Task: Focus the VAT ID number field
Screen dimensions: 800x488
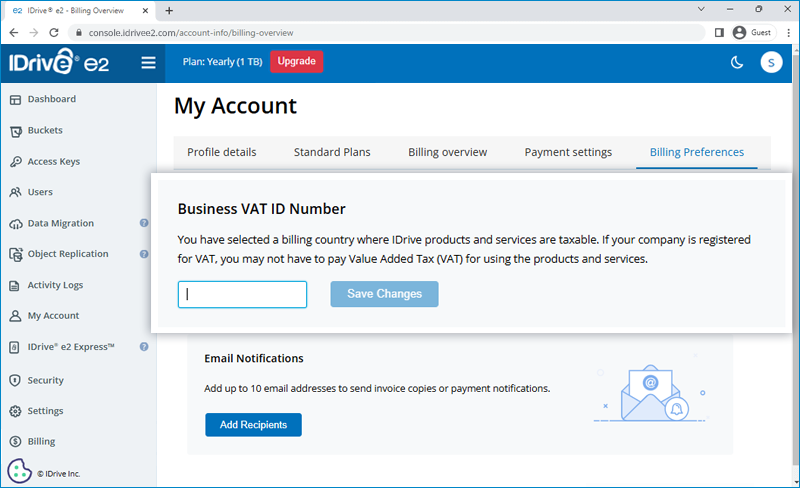Action: pos(242,295)
